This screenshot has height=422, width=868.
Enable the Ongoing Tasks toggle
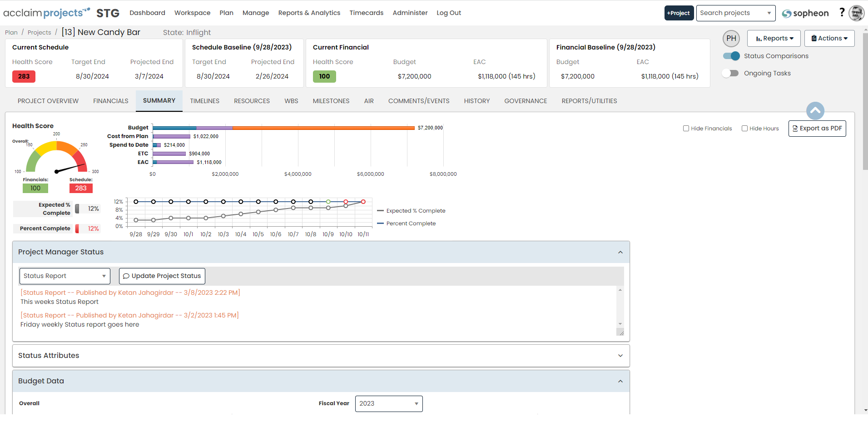730,73
